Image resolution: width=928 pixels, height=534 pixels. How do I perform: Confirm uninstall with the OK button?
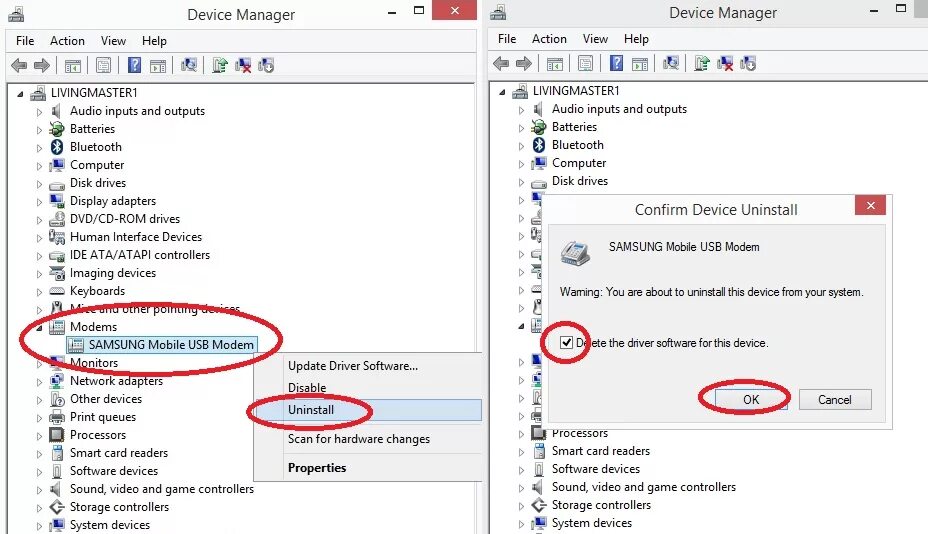point(751,400)
